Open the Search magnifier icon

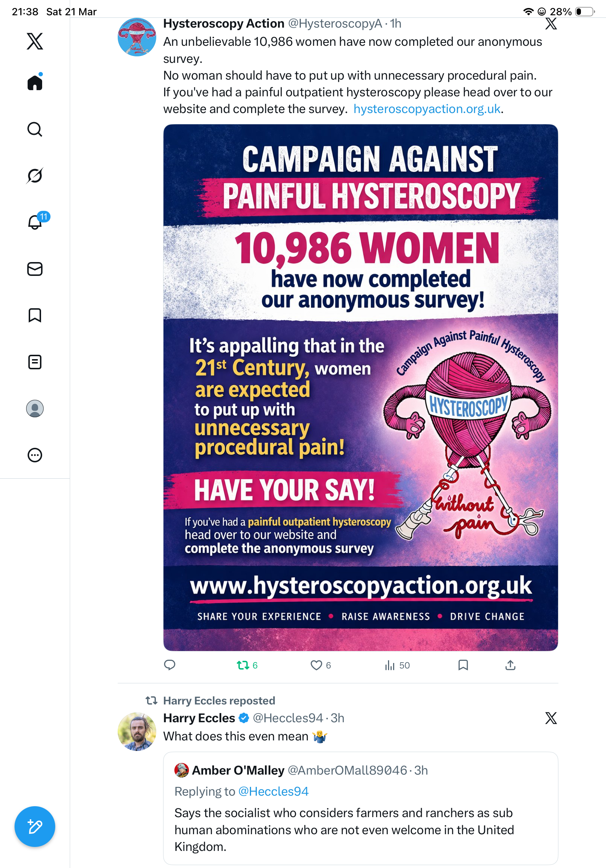35,129
